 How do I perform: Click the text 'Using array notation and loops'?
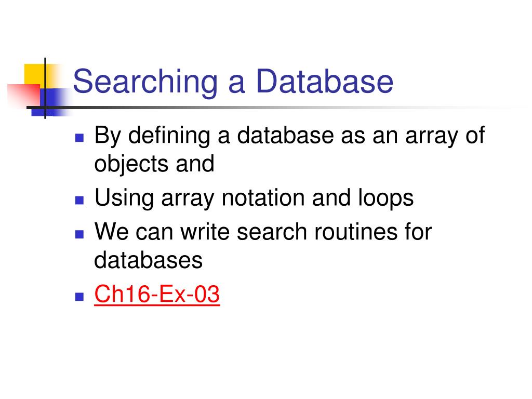(x=254, y=198)
